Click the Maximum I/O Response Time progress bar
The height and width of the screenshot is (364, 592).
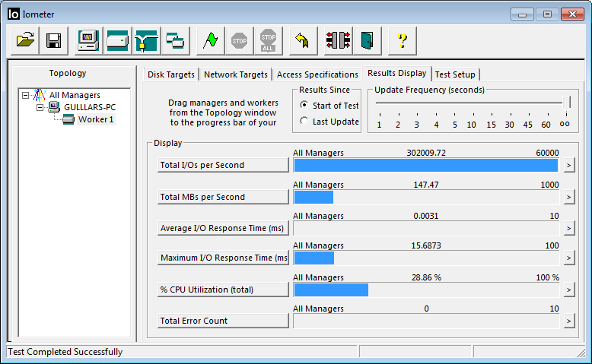(x=426, y=258)
